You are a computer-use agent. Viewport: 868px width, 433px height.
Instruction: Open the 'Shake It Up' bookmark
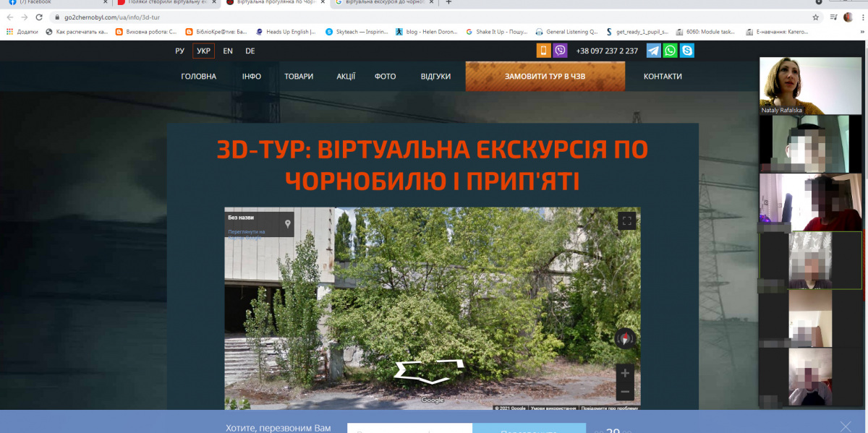[x=495, y=32]
